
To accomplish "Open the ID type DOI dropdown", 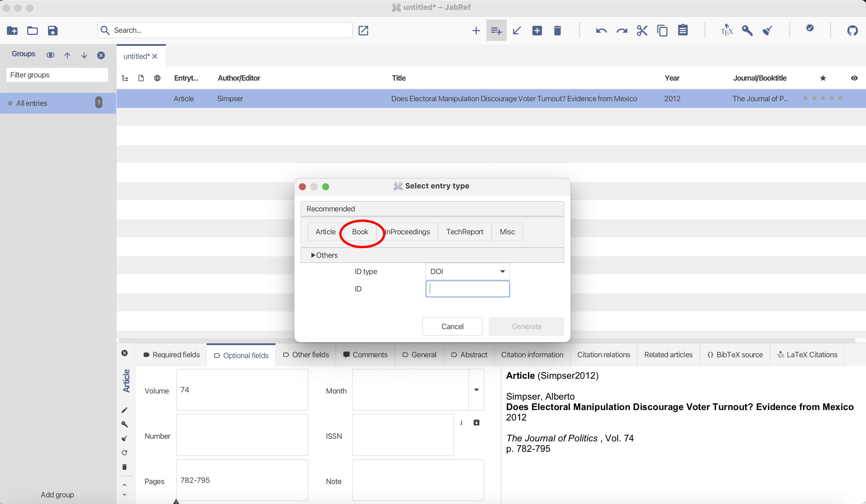I will pyautogui.click(x=467, y=271).
